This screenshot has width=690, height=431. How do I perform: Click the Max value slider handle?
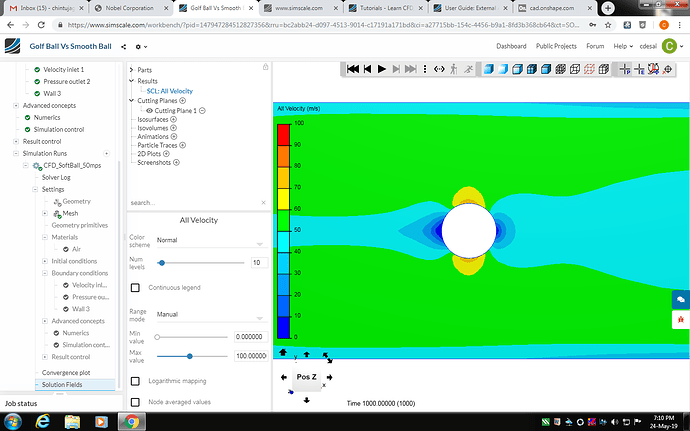[188, 355]
